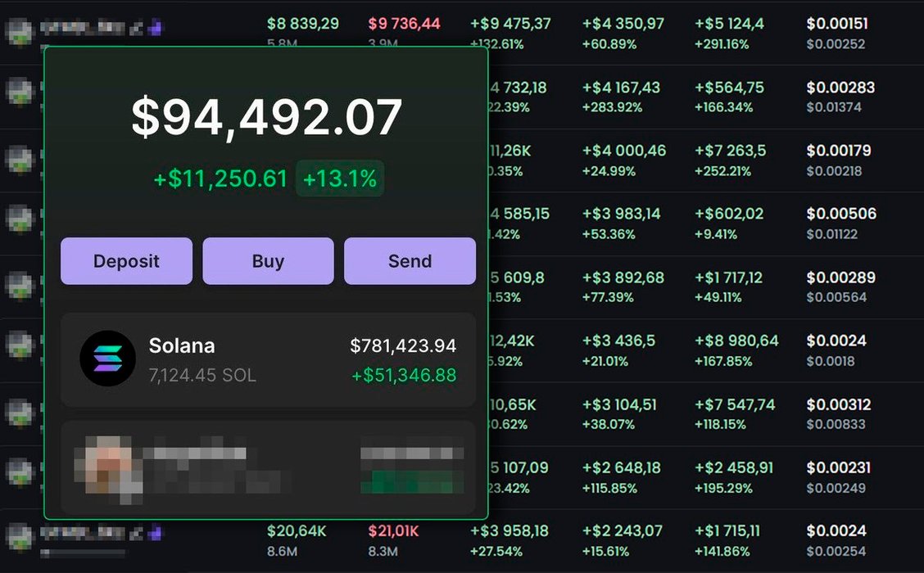This screenshot has width=924, height=573.
Task: Click the $94,492.07 total balance
Action: (267, 117)
